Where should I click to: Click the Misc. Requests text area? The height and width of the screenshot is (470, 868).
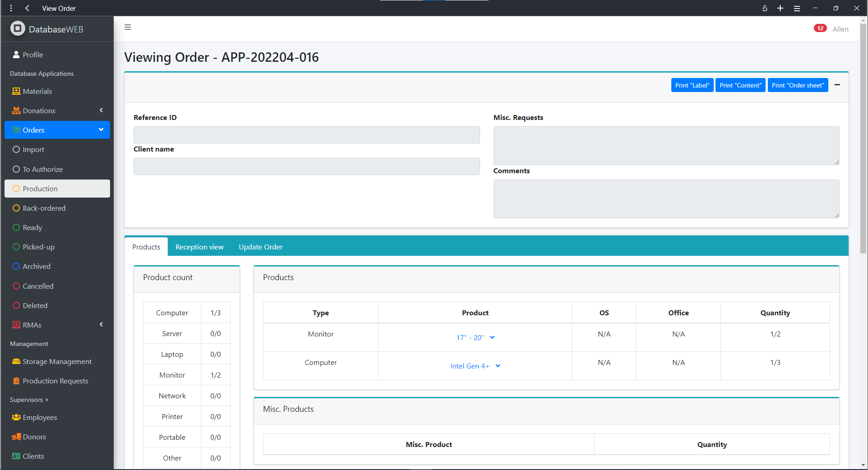coord(666,146)
